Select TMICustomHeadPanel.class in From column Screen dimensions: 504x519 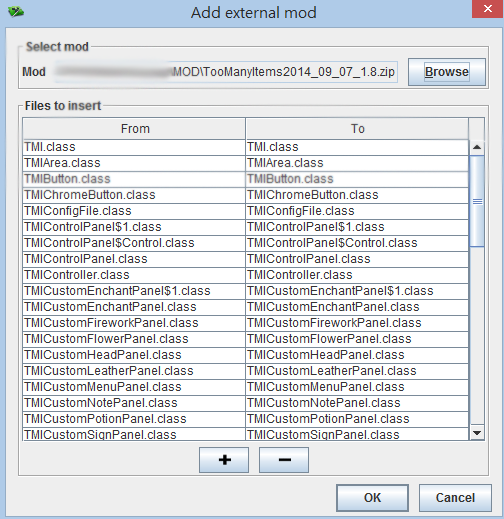[134, 355]
